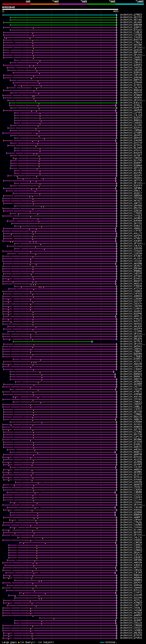
Task: Pick the UniRef100_A9MHX9 label
Action: (131, 297)
